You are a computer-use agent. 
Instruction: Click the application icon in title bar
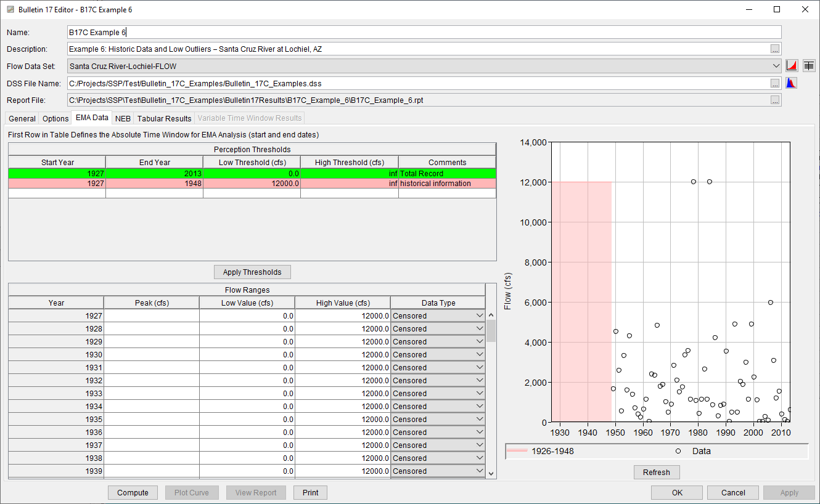tap(10, 10)
